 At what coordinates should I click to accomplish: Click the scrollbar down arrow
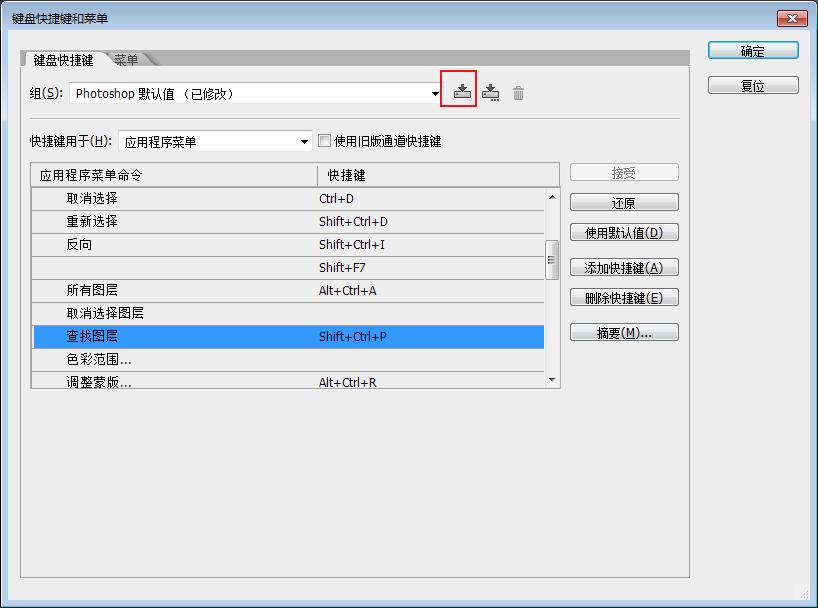551,380
